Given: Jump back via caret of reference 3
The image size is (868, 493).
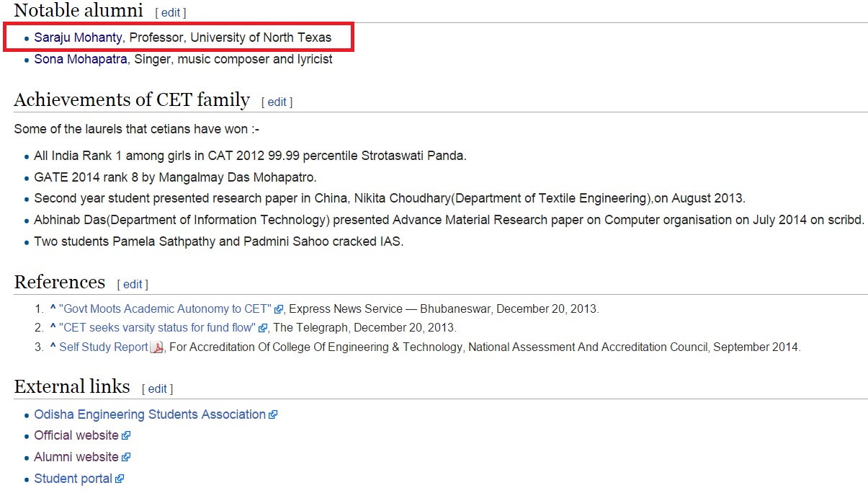Looking at the screenshot, I should click(x=53, y=347).
